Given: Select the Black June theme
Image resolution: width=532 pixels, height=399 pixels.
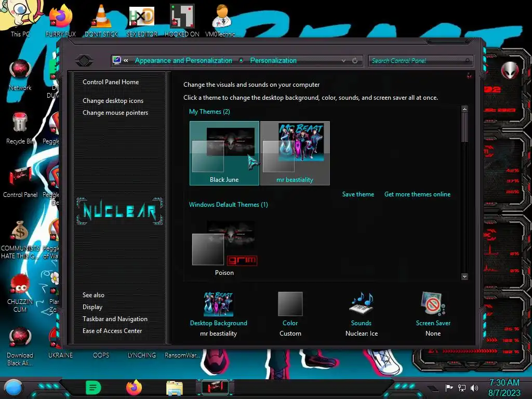Looking at the screenshot, I should click(224, 153).
